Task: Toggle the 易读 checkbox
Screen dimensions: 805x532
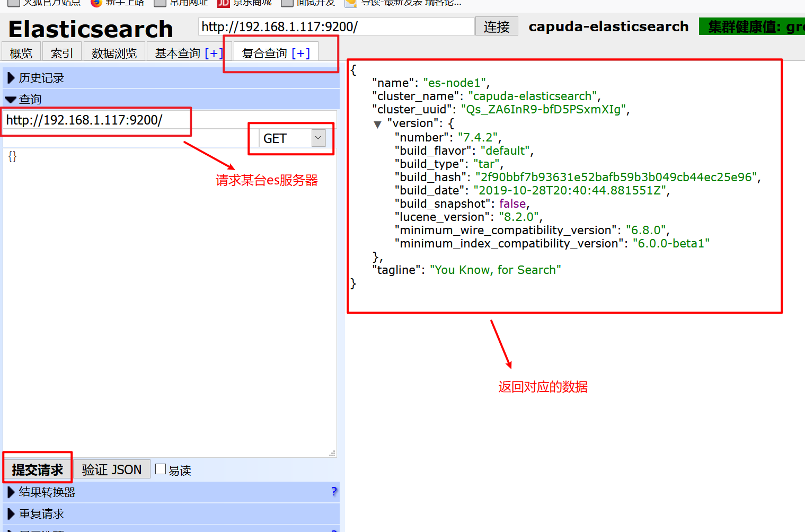Action: [161, 469]
